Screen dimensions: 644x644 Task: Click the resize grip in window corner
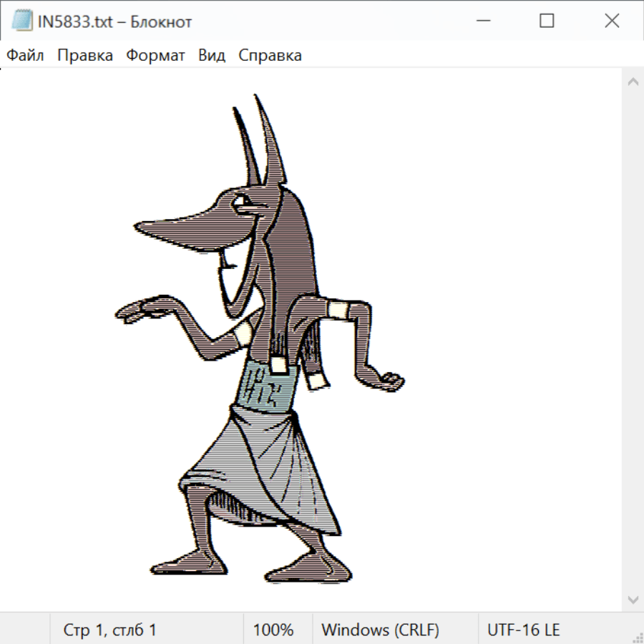pos(638,638)
